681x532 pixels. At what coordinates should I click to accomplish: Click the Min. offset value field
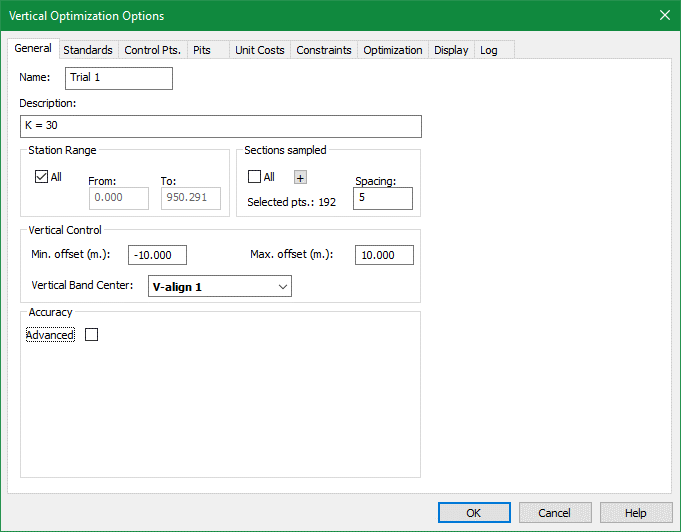tap(157, 255)
